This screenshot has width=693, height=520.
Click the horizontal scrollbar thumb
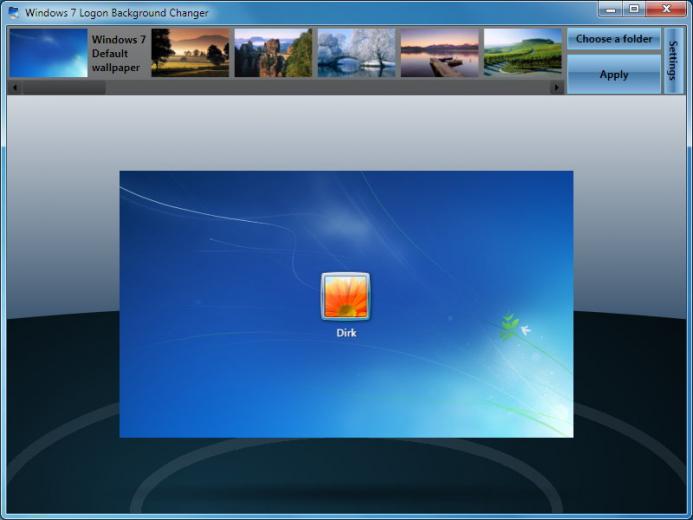coord(64,87)
